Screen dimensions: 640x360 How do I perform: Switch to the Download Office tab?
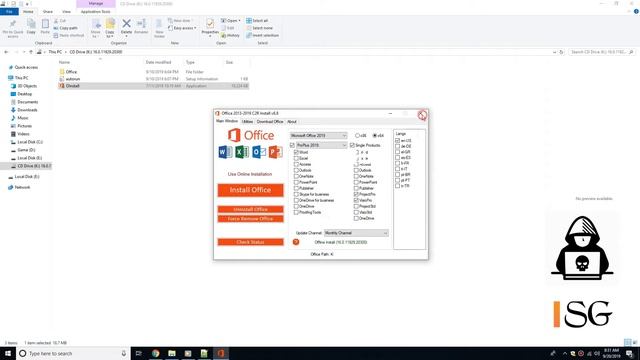[x=270, y=122]
